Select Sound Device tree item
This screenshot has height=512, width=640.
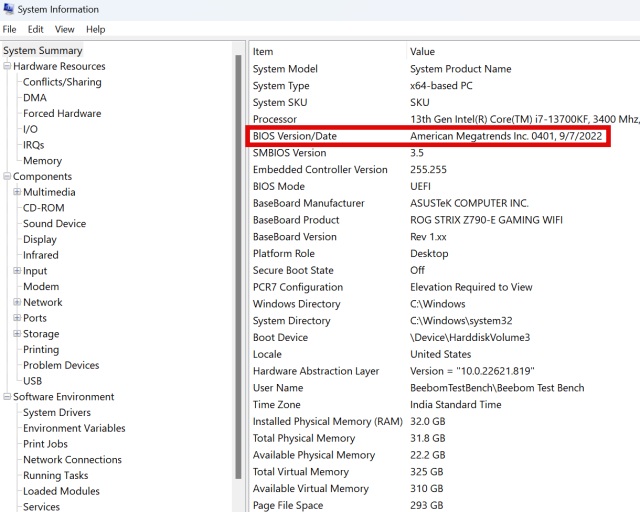coord(54,223)
